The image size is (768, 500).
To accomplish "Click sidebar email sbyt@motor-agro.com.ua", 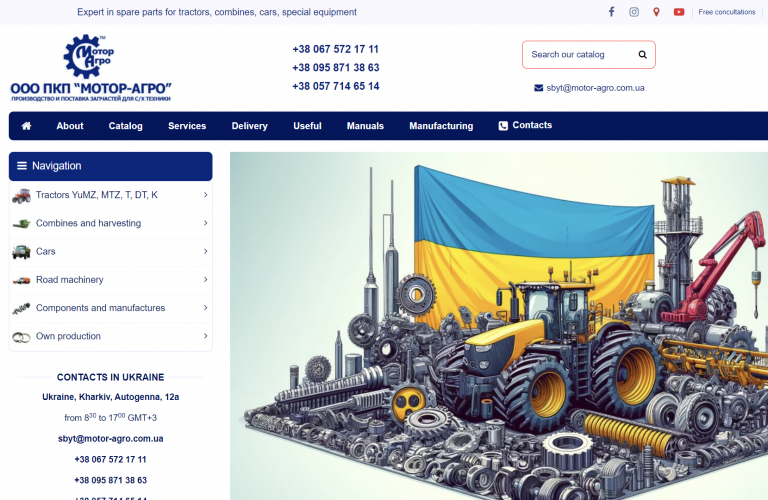I will click(111, 439).
